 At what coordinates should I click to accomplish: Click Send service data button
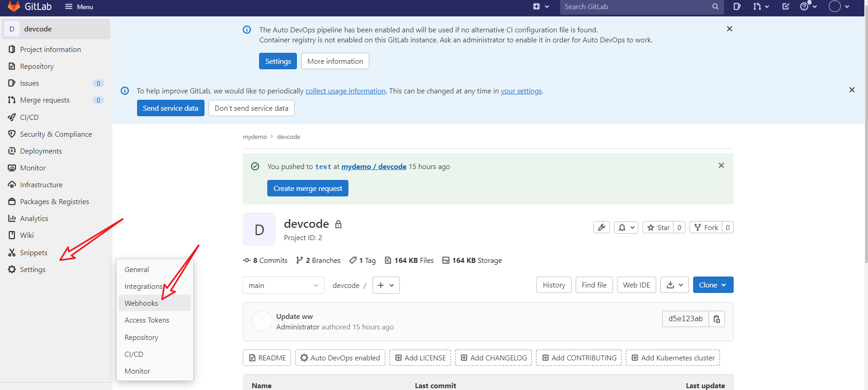pos(171,108)
